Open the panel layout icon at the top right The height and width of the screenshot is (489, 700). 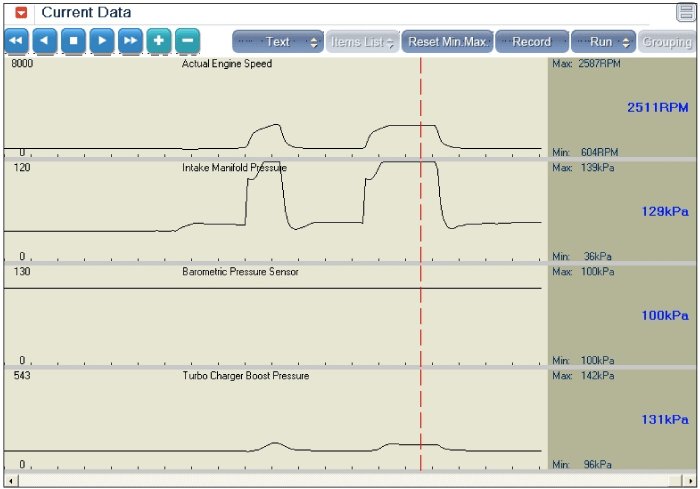686,12
